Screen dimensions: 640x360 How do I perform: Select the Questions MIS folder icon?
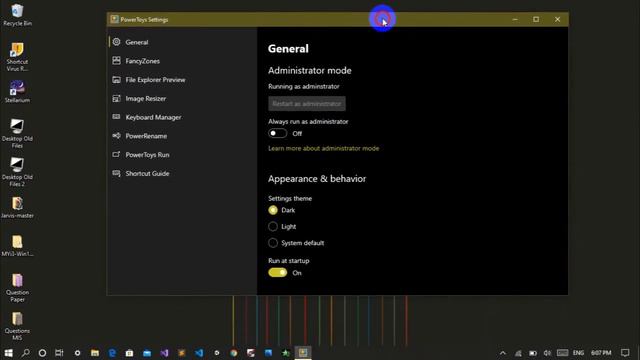tap(17, 326)
